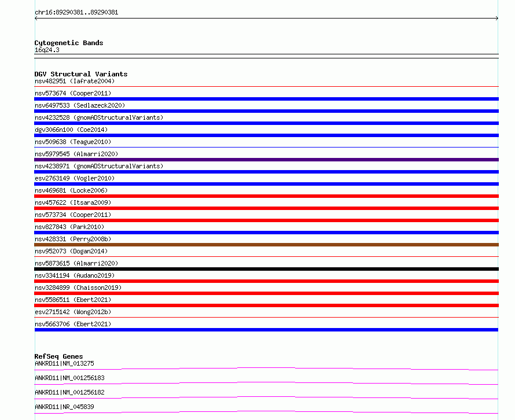Click the thin red line of nsv952073

(266, 256)
